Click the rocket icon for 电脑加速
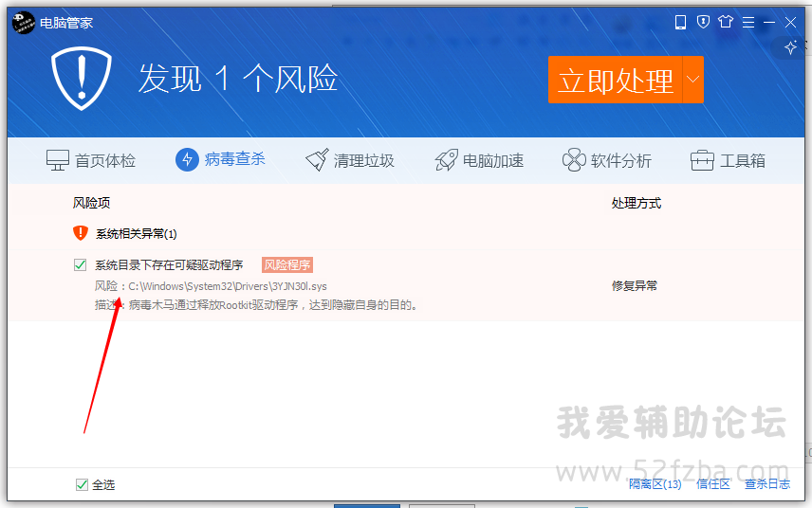The height and width of the screenshot is (508, 812). click(x=446, y=160)
